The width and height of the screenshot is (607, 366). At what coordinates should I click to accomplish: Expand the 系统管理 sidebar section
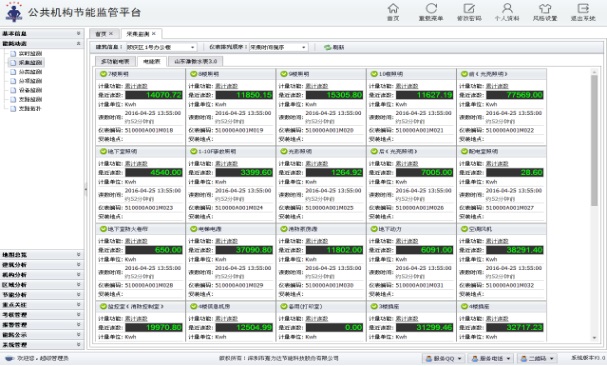pyautogui.click(x=41, y=345)
